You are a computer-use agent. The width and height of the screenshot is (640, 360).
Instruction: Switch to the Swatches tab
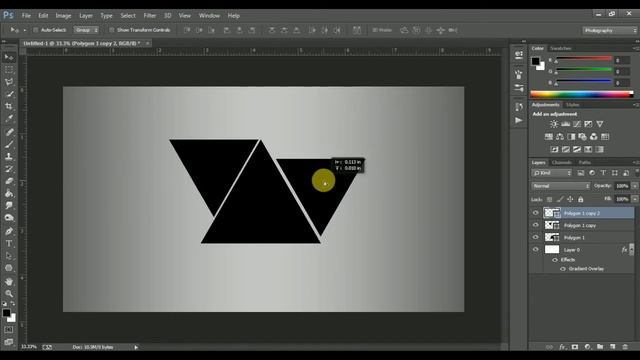point(561,48)
